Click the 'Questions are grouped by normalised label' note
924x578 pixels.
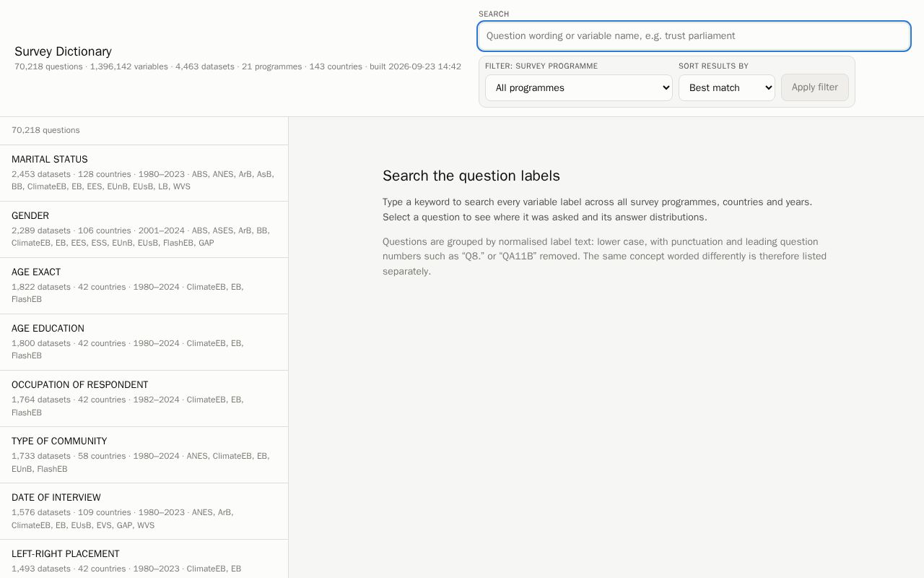pos(606,256)
